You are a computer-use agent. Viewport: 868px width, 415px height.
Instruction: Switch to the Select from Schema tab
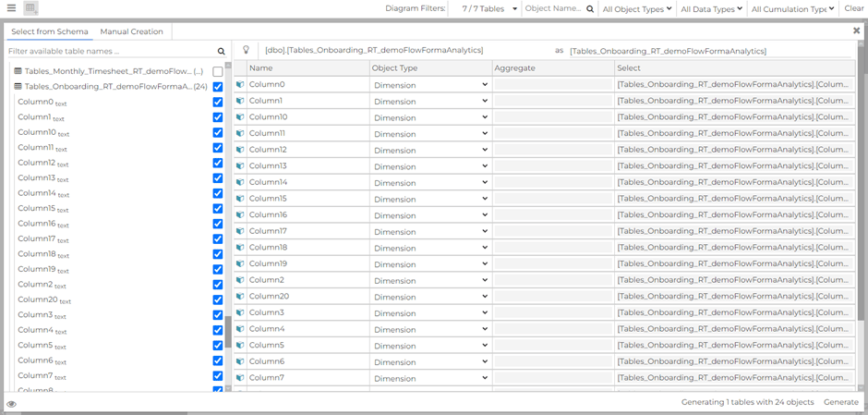(50, 31)
